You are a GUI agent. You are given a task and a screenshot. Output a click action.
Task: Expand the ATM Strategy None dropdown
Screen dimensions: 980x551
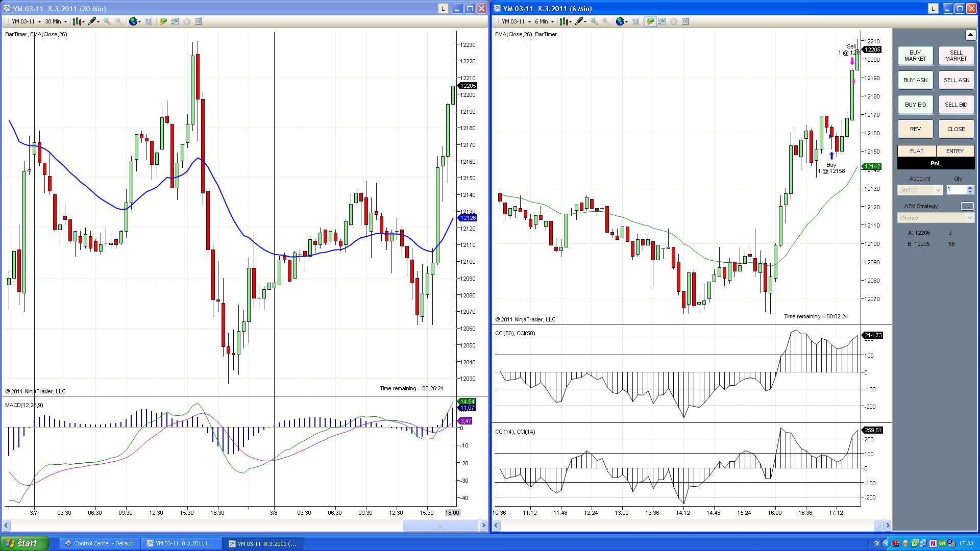point(935,218)
